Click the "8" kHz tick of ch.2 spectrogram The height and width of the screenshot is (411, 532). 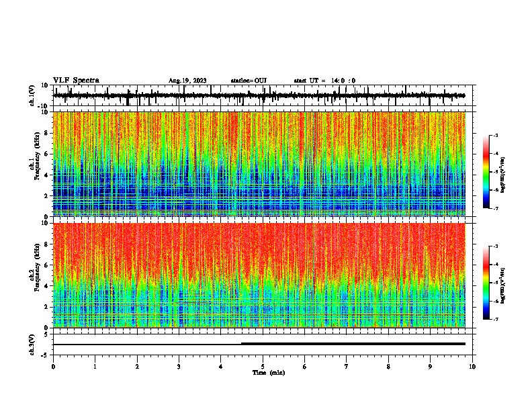tap(46, 244)
